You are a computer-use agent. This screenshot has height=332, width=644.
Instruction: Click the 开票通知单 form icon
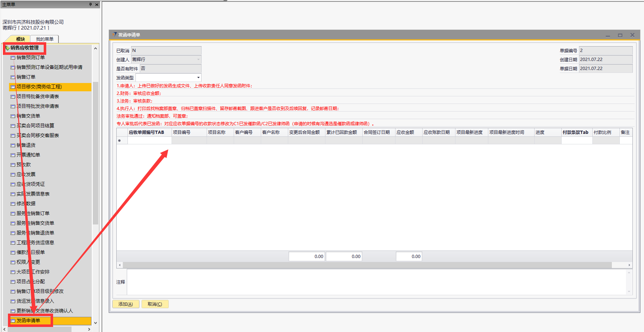pyautogui.click(x=13, y=155)
